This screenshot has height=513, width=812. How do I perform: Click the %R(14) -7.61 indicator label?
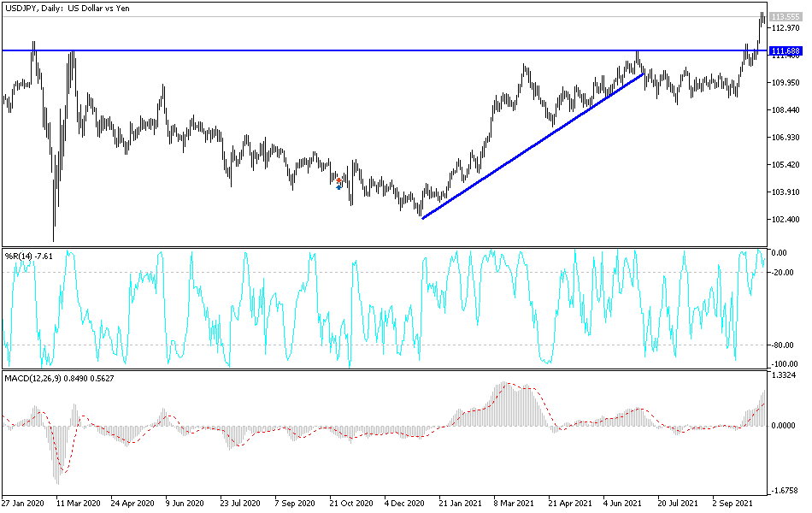pos(28,256)
